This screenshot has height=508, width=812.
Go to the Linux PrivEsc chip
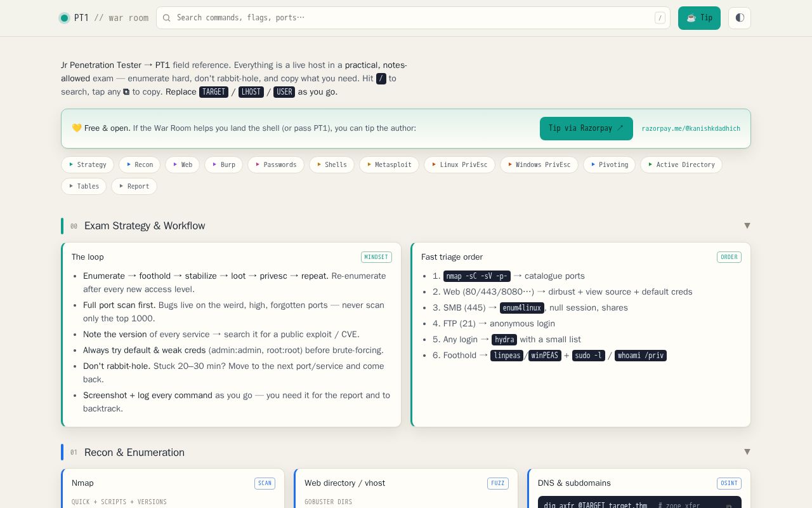(x=460, y=164)
